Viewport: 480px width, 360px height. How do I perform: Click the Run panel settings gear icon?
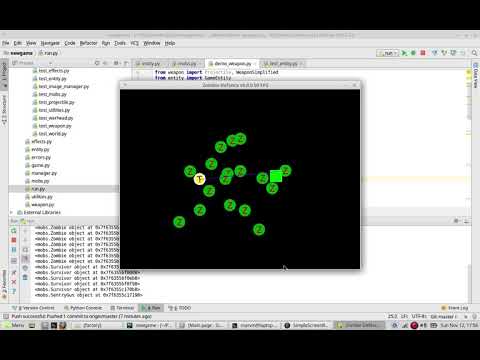pos(456,221)
